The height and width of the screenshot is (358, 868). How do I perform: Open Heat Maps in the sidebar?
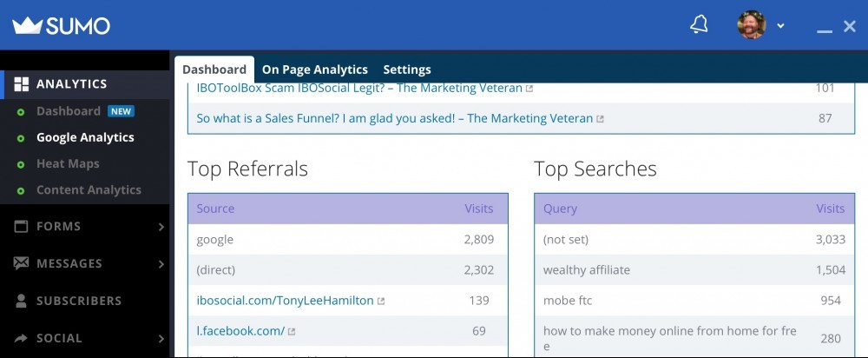click(68, 164)
